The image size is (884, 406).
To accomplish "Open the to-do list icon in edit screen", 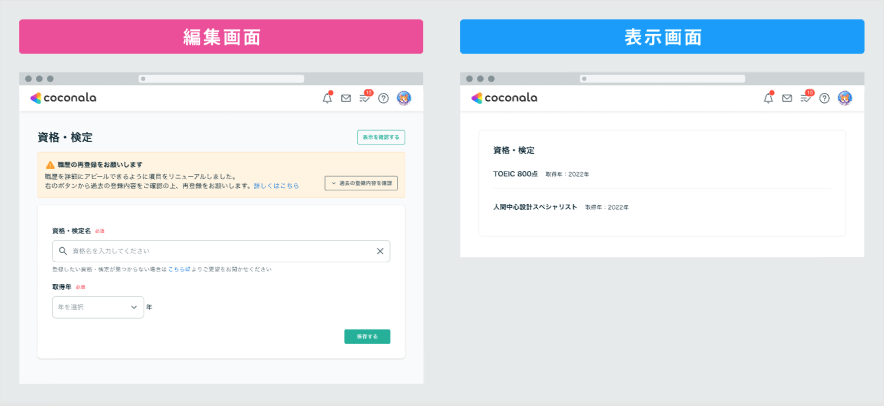I will 365,98.
